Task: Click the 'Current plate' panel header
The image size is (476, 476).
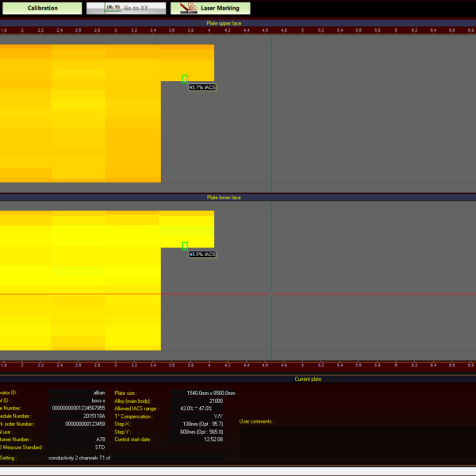Action: point(308,379)
